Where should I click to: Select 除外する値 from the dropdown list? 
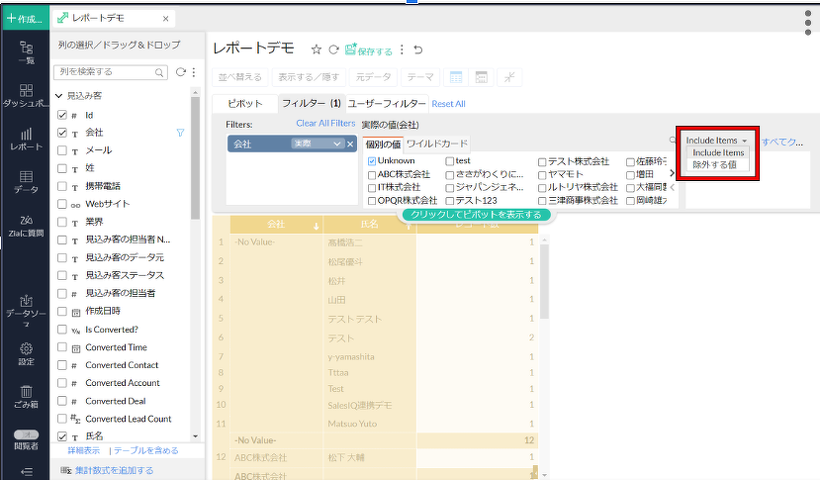(714, 164)
